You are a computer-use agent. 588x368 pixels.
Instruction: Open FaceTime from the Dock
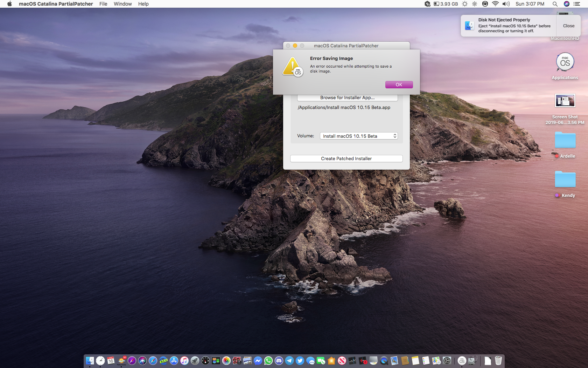pos(321,361)
